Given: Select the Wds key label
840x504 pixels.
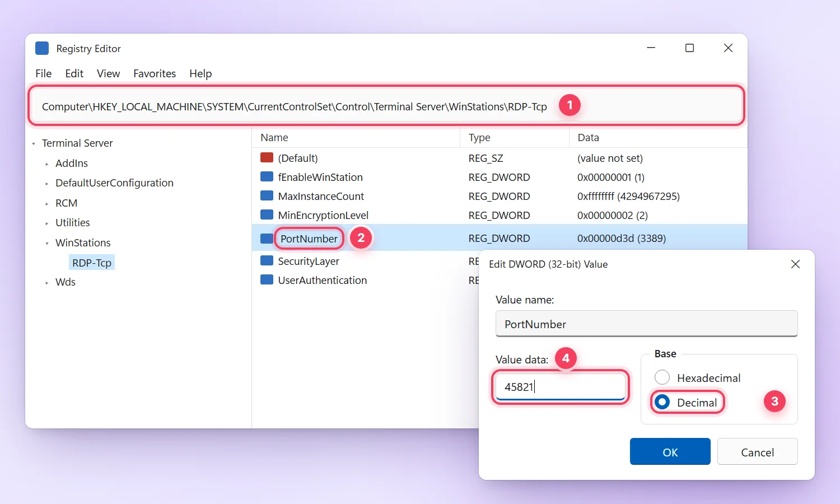Looking at the screenshot, I should click(65, 282).
